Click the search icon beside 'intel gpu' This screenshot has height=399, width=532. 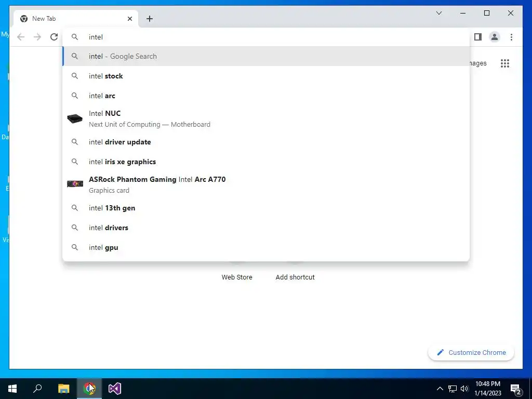coord(75,247)
